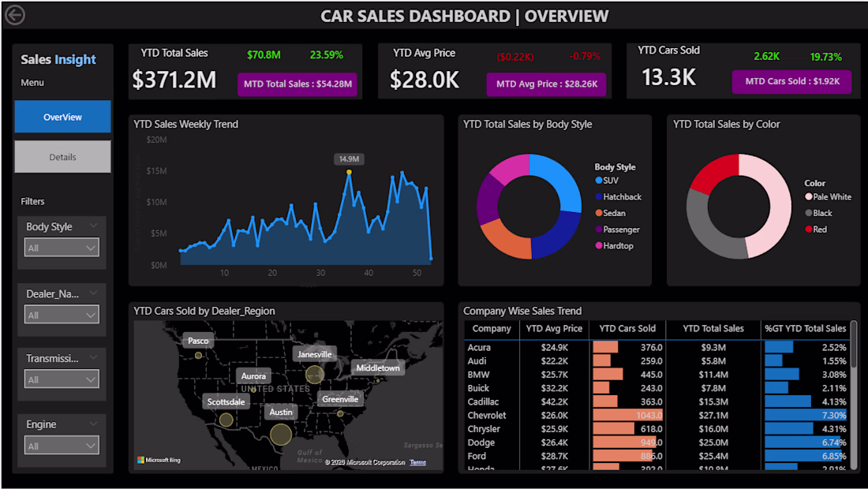Click the back arrow icon

(x=14, y=15)
